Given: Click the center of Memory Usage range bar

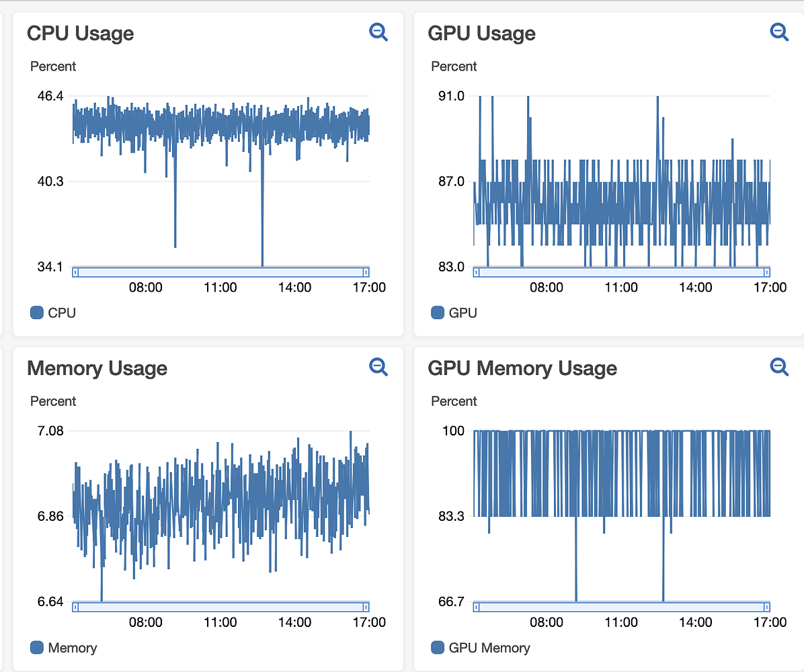Looking at the screenshot, I should click(220, 607).
